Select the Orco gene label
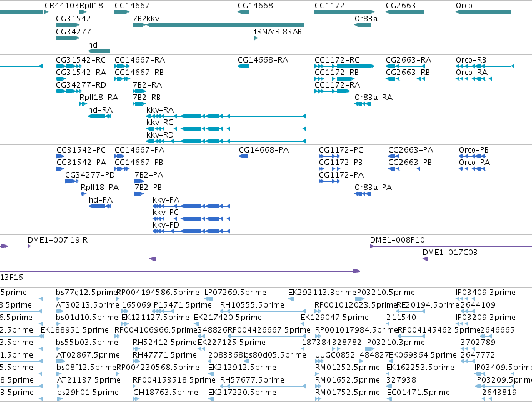532x402 pixels. (464, 6)
